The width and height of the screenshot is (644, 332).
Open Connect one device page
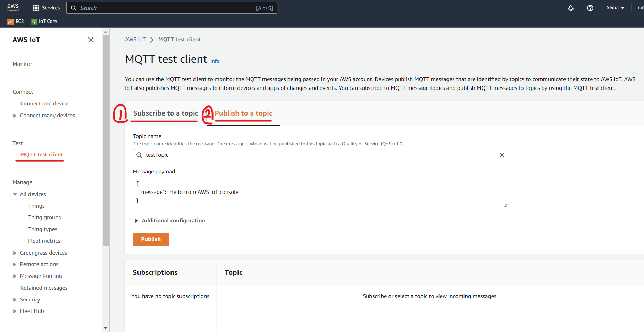click(x=44, y=104)
